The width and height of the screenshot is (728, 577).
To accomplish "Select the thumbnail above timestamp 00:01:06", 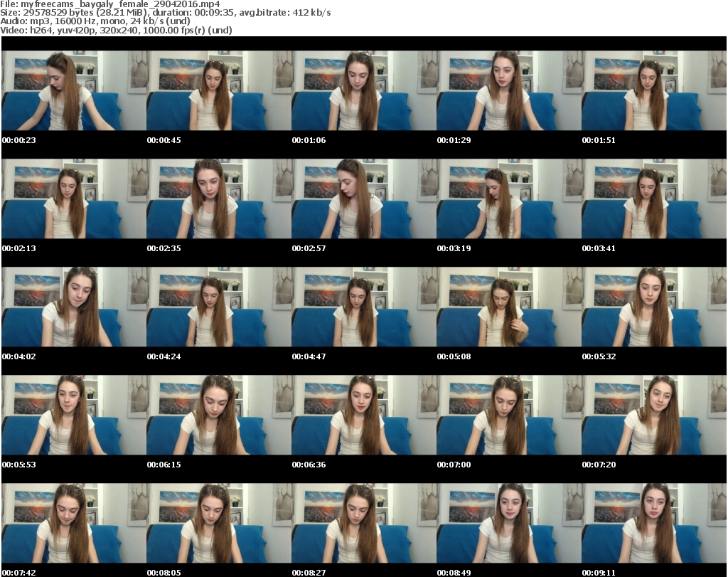I will pyautogui.click(x=364, y=90).
